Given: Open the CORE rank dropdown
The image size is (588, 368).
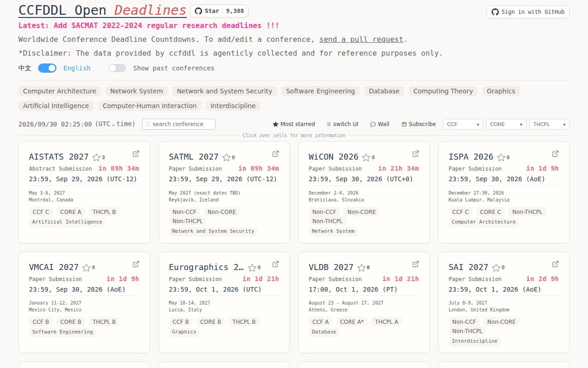Looking at the screenshot, I should click(x=506, y=124).
